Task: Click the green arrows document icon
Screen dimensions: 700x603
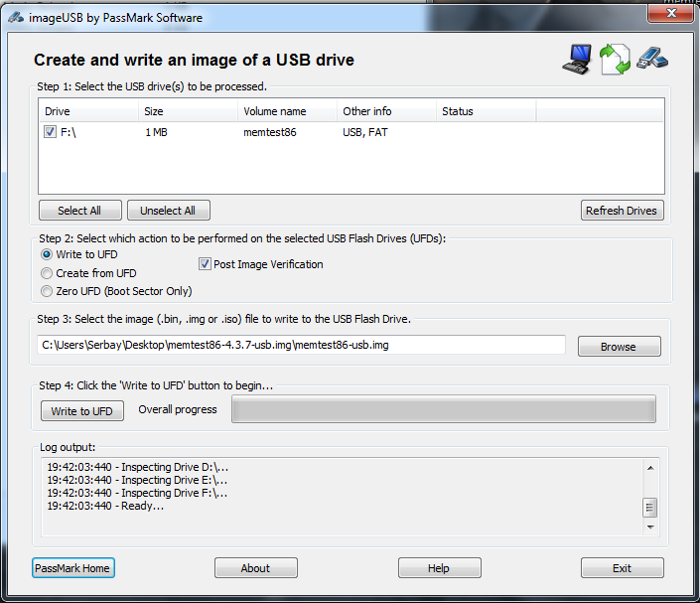Action: (615, 60)
